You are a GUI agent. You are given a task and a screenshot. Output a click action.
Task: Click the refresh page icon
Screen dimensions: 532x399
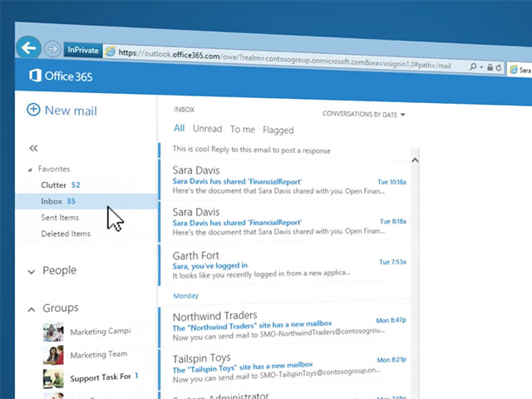(x=499, y=67)
